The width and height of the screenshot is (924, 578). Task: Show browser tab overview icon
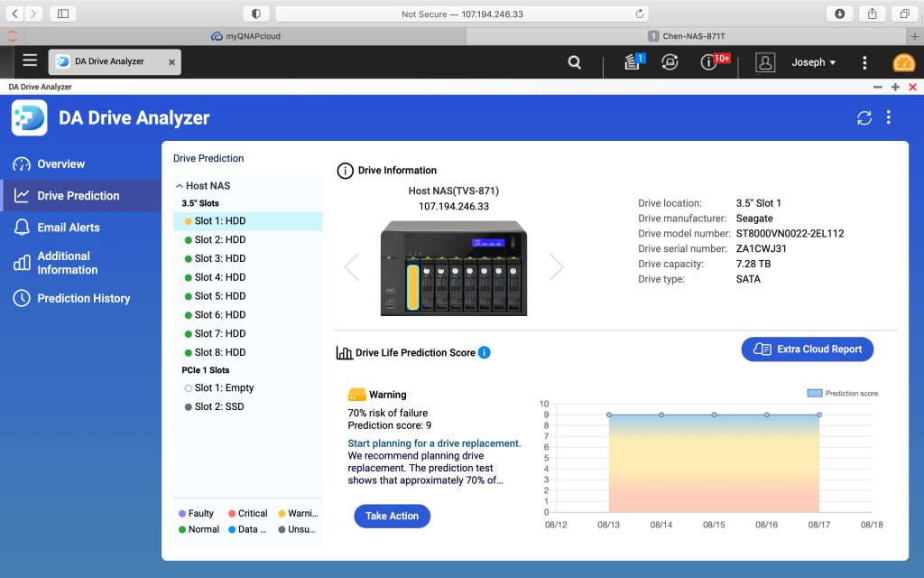point(904,14)
